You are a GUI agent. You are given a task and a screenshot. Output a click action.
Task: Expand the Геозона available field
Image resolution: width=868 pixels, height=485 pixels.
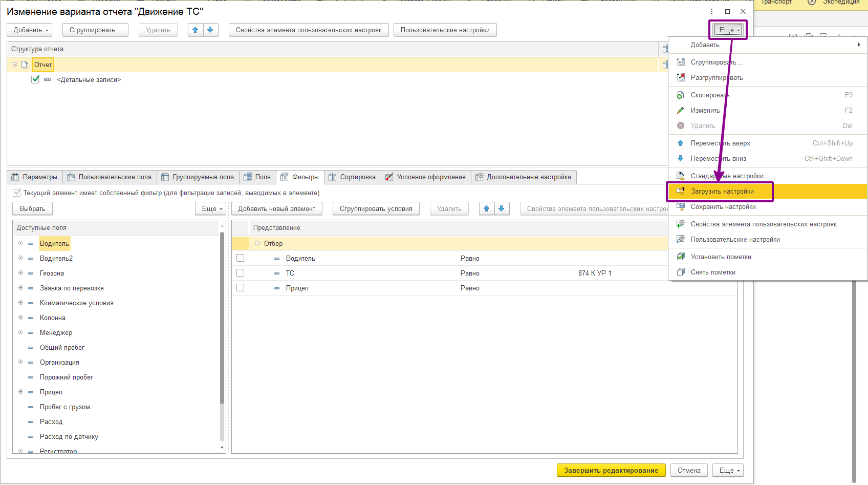[20, 273]
